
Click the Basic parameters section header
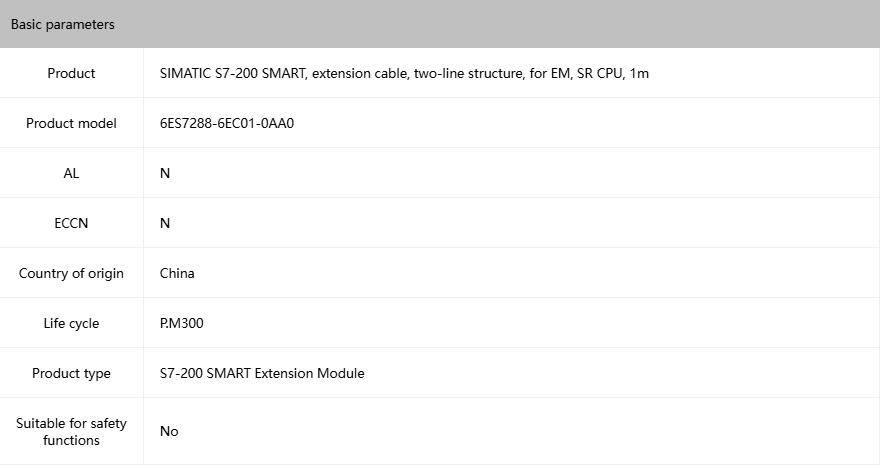[x=63, y=24]
